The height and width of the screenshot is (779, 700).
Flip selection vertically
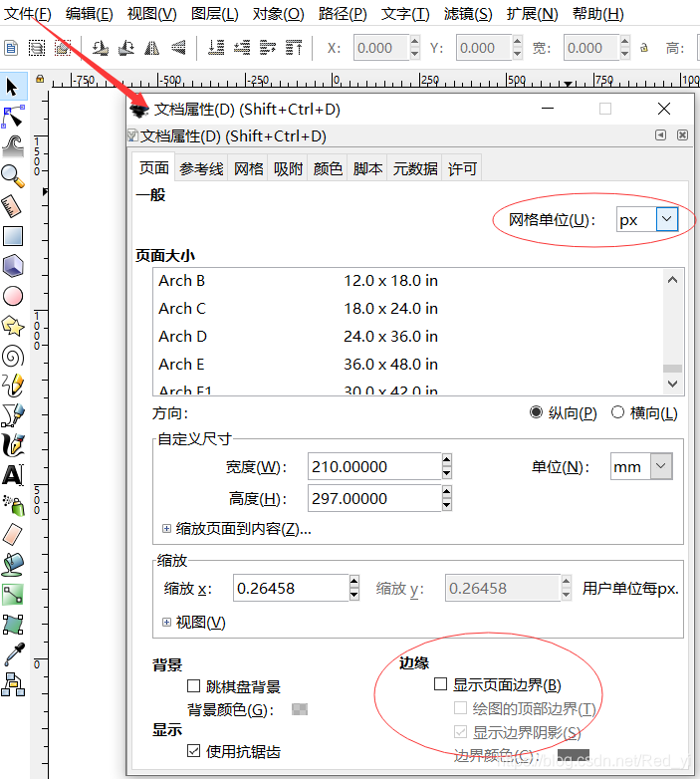click(x=178, y=48)
